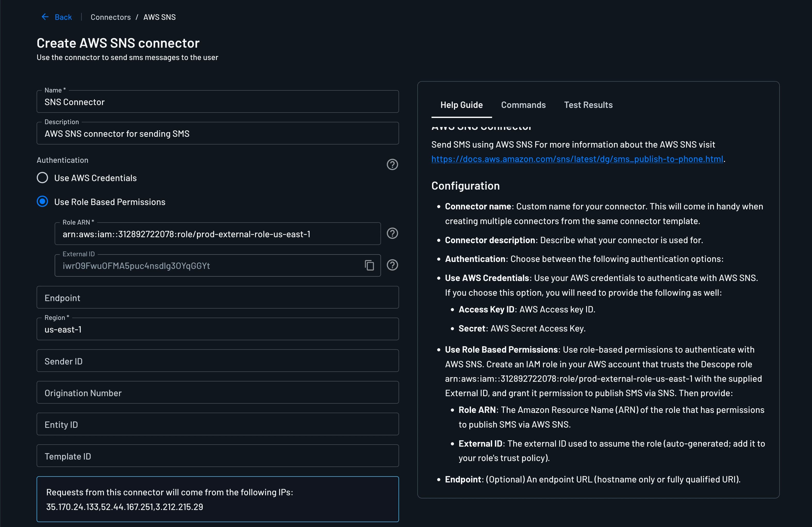
Task: Click the Access Key ID help bullet
Action: [527, 310]
